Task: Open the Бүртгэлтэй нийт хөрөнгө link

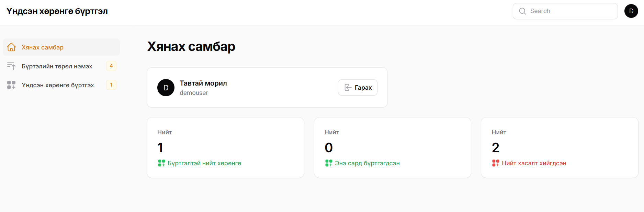Action: coord(204,163)
